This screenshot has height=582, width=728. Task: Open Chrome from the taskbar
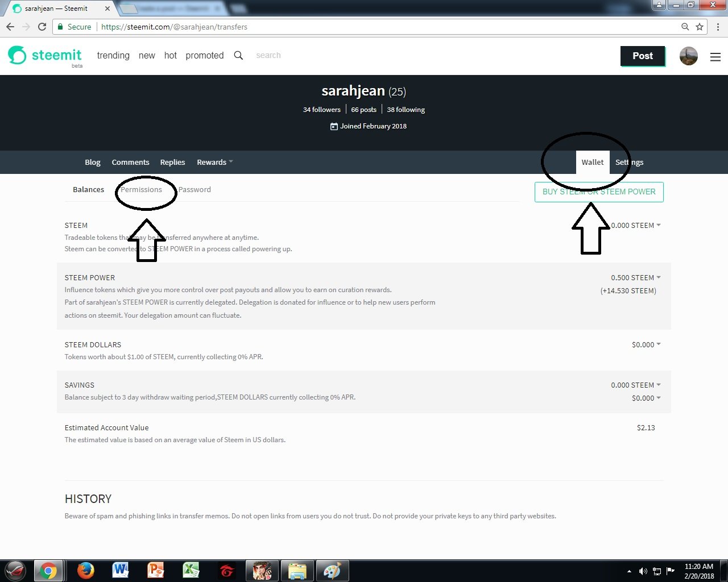pyautogui.click(x=48, y=571)
